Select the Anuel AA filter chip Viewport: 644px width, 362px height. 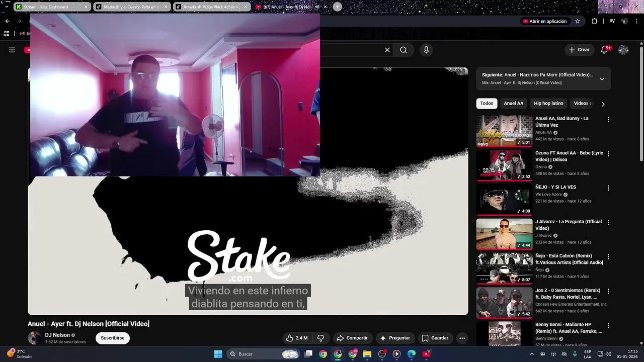click(513, 104)
